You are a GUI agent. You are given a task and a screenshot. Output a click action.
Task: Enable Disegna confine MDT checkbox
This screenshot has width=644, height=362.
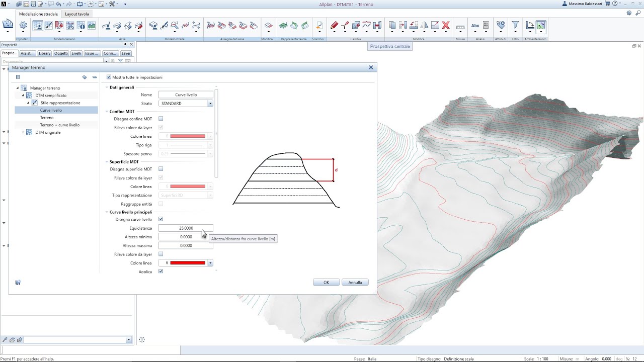click(161, 119)
